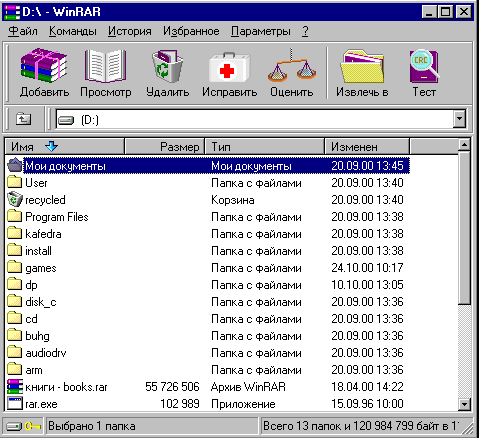479x438 pixels.
Task: Click the buhg folder icon
Action: [x=14, y=335]
